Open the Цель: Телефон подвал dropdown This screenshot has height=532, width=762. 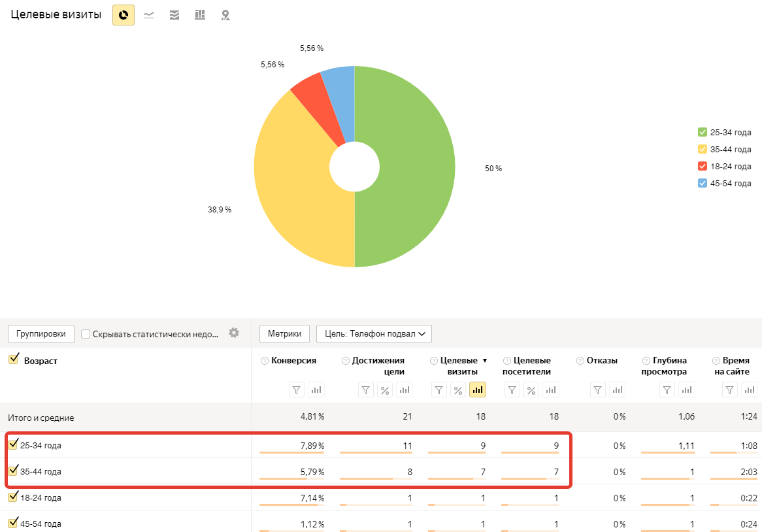click(374, 334)
